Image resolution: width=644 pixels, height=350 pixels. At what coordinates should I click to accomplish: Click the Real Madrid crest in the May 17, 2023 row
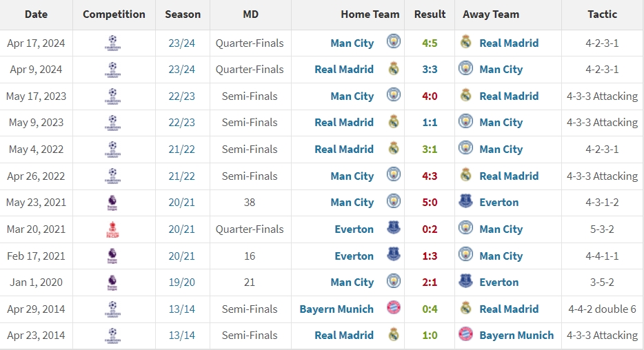pyautogui.click(x=466, y=96)
